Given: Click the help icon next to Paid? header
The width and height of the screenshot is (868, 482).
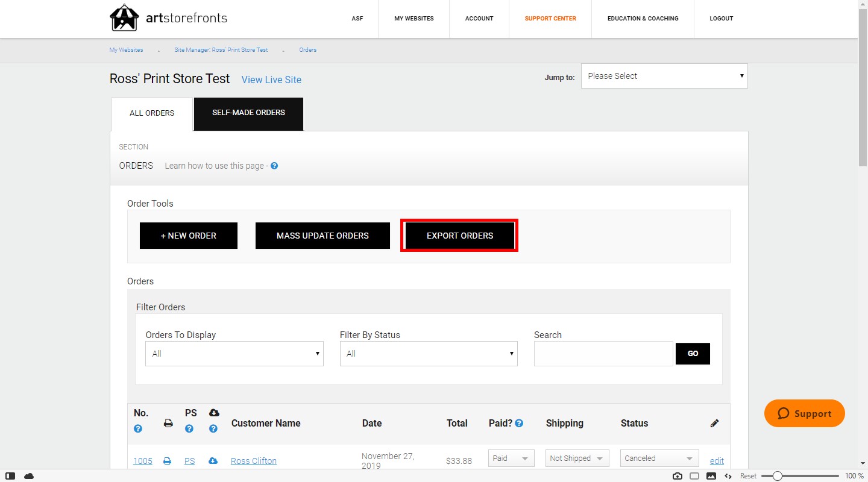Looking at the screenshot, I should (519, 424).
